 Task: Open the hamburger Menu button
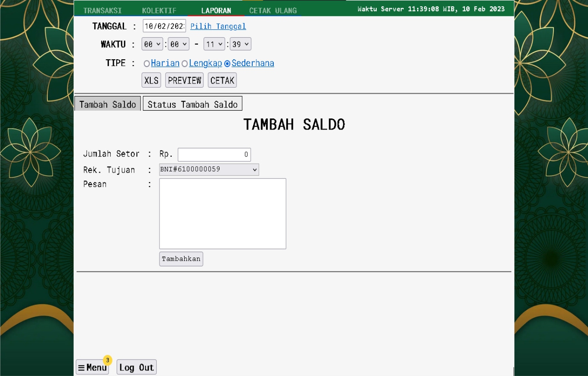pyautogui.click(x=92, y=367)
